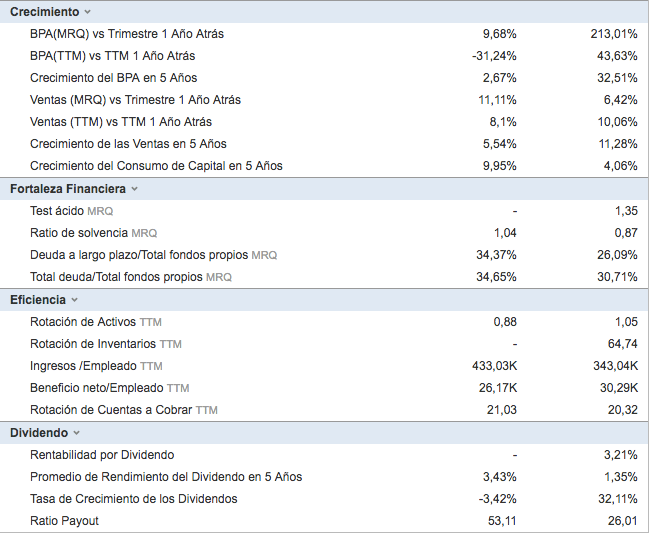Collapse the Dividendo section chevron
The image size is (649, 533).
77,433
